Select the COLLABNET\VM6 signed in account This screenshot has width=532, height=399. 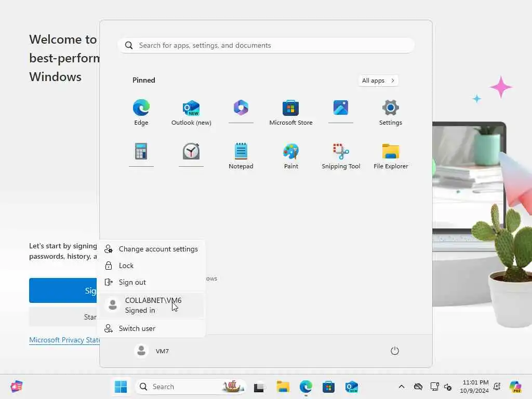coord(151,305)
